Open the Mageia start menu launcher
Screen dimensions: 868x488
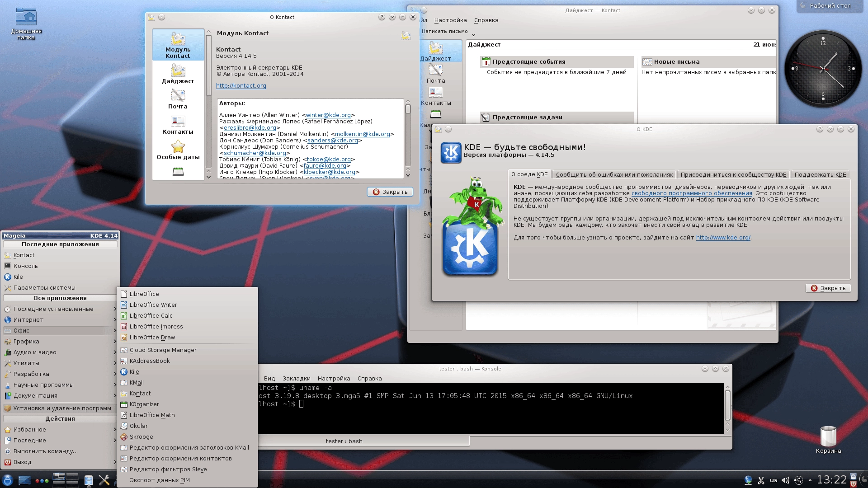(x=7, y=480)
